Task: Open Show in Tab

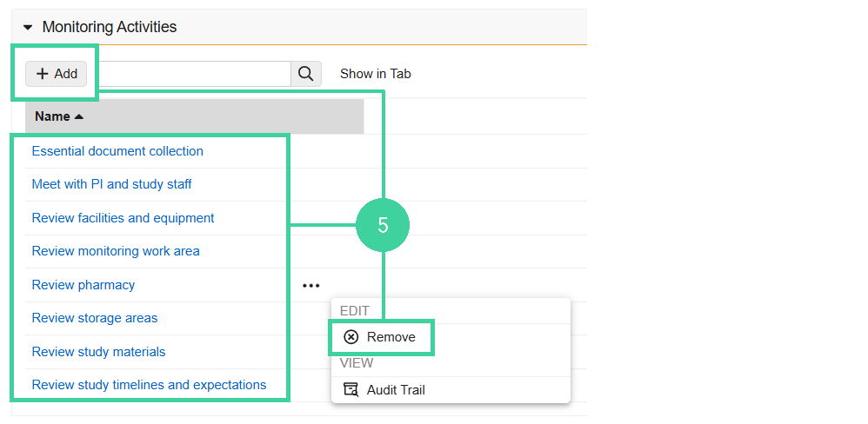Action: pos(376,74)
